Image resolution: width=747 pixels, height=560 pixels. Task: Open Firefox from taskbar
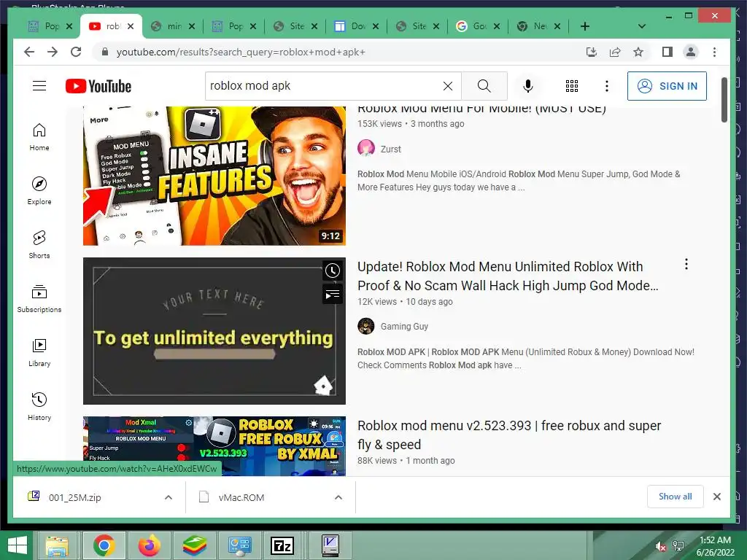tap(150, 545)
